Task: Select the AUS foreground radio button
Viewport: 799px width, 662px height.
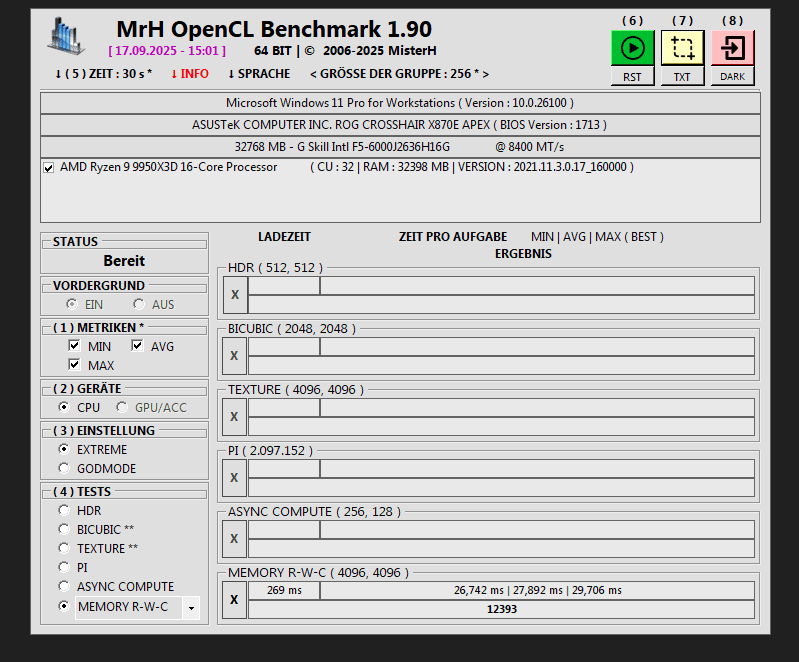Action: click(x=139, y=304)
